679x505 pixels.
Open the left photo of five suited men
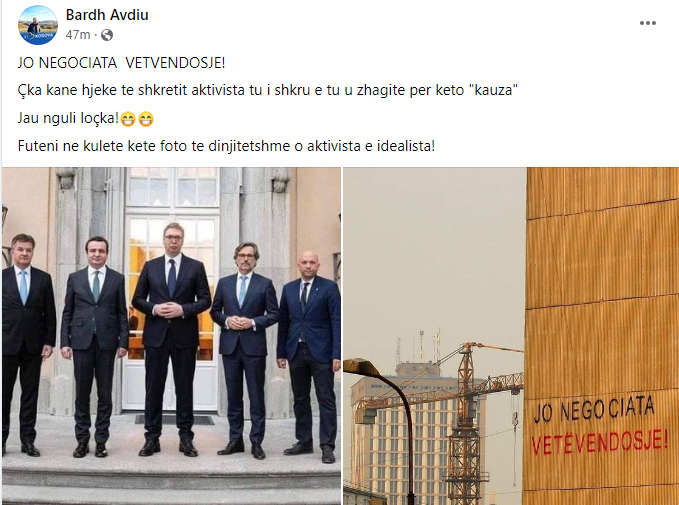(171, 336)
